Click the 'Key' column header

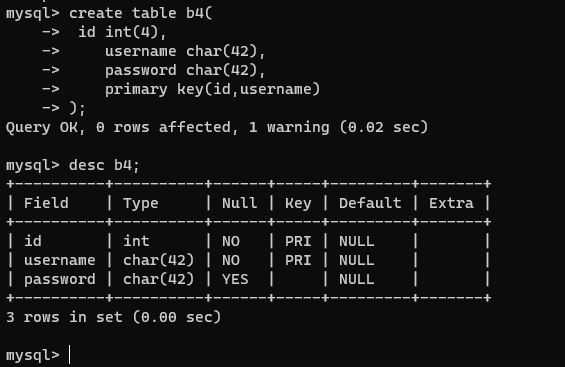298,203
